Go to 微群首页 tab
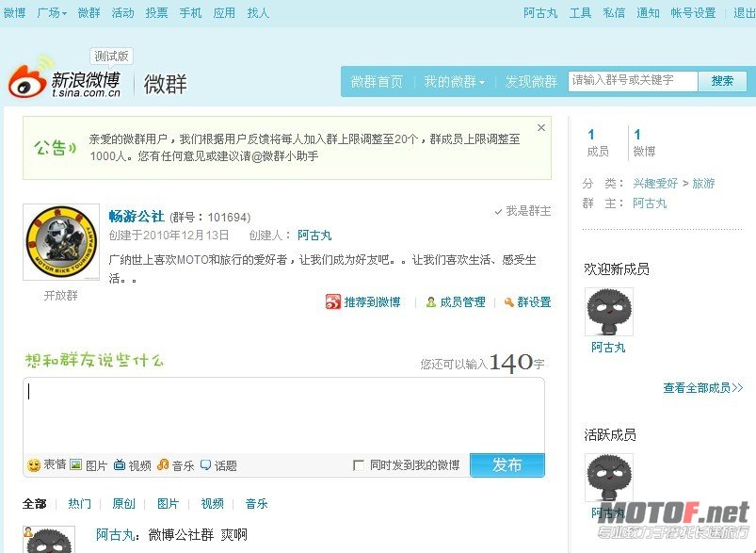Image resolution: width=756 pixels, height=553 pixels. tap(377, 82)
